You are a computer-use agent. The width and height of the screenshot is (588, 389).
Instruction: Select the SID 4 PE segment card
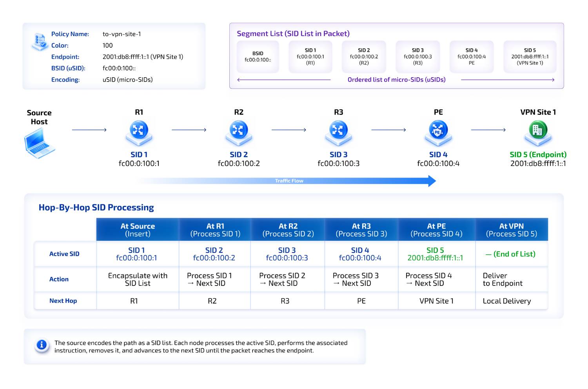click(x=472, y=56)
